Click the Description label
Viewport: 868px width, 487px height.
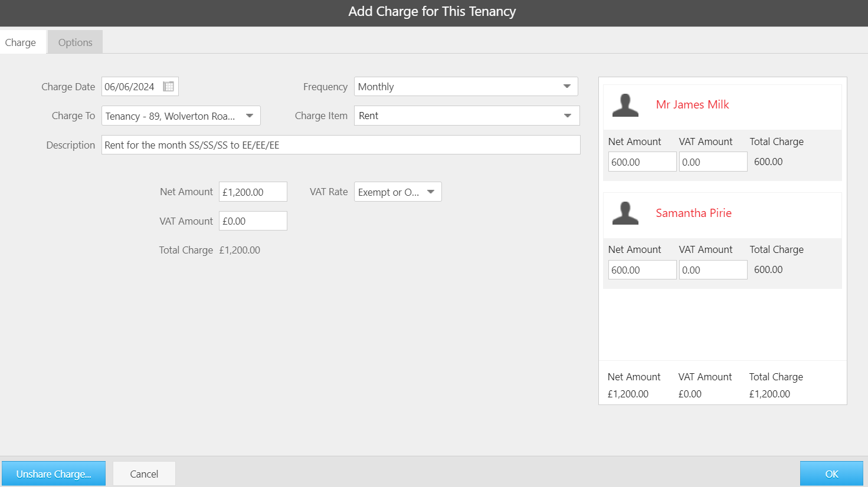pyautogui.click(x=70, y=145)
